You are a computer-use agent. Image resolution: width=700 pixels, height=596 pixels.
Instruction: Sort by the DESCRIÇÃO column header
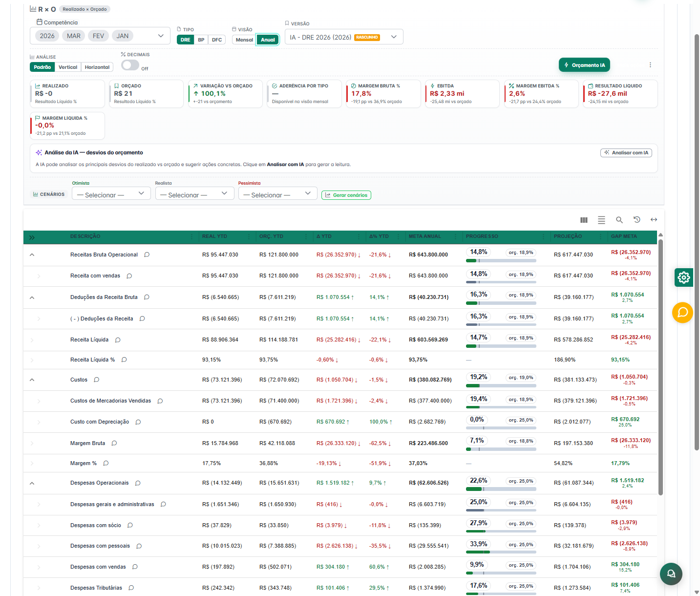pos(85,236)
